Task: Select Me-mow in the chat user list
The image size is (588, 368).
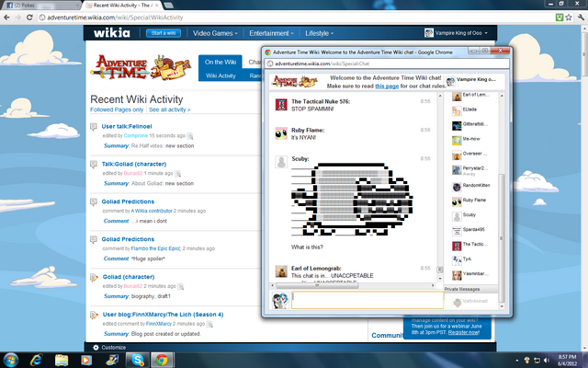Action: click(x=471, y=139)
